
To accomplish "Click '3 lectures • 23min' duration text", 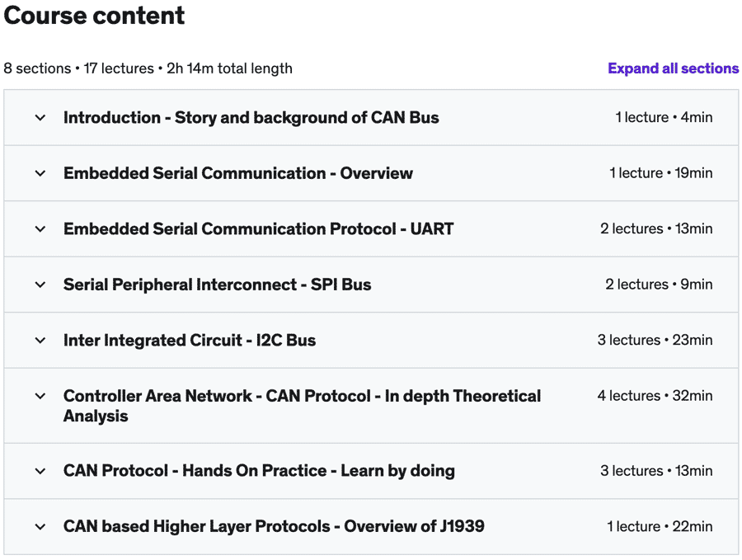I will (x=655, y=341).
